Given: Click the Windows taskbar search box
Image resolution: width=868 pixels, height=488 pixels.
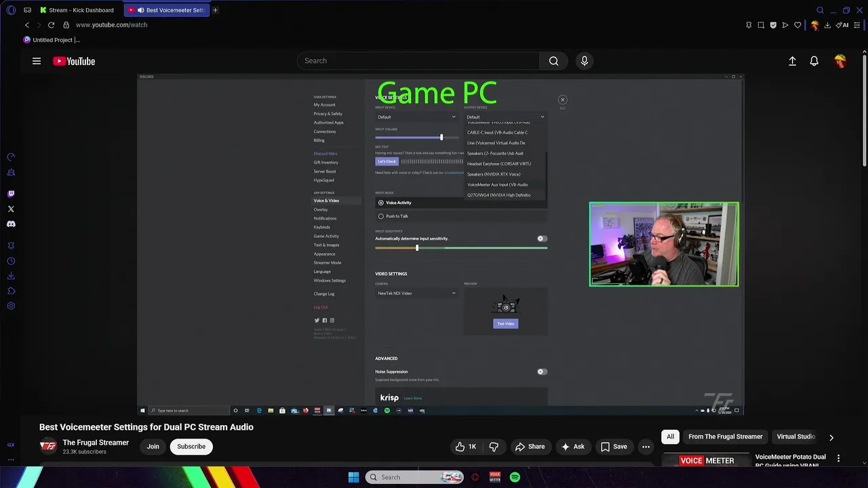Looking at the screenshot, I should tap(415, 477).
